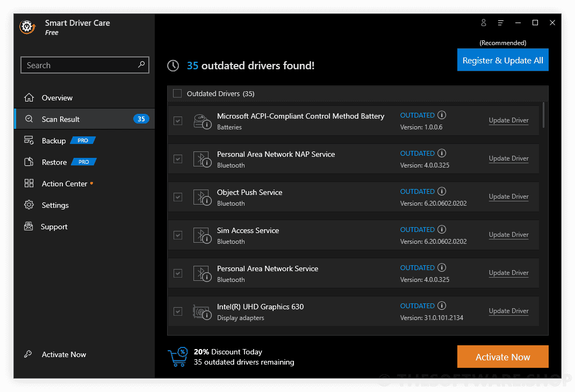Click the PRO badge next to Restore
The height and width of the screenshot is (392, 575).
point(84,162)
